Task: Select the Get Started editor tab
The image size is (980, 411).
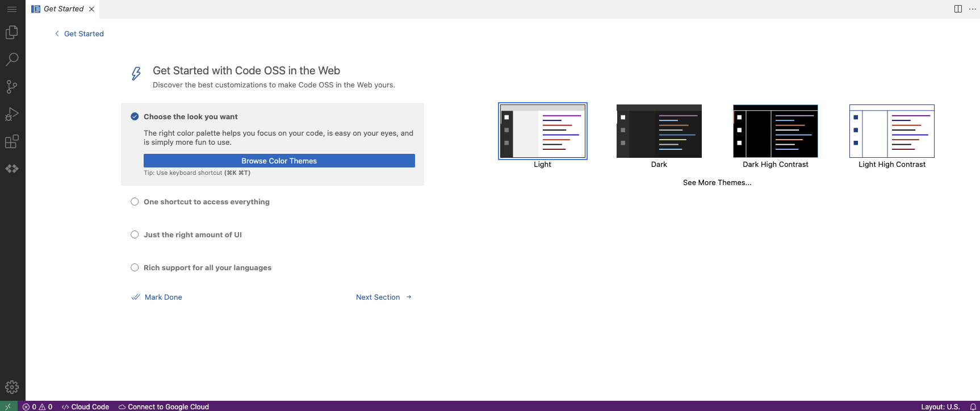Action: click(x=63, y=9)
